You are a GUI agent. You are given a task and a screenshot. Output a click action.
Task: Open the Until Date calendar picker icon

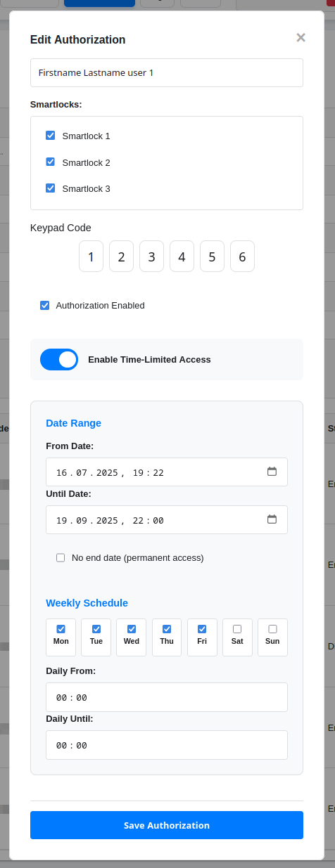point(272,519)
